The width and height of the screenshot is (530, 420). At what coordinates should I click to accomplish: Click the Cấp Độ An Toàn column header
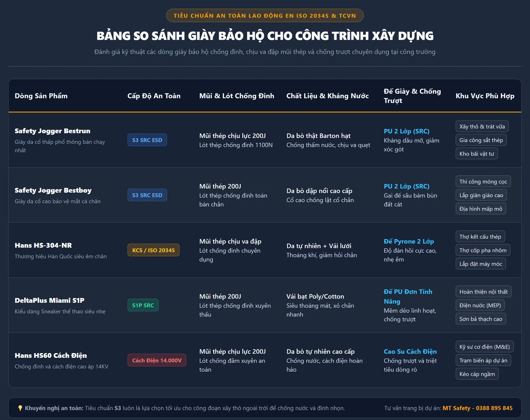point(154,96)
